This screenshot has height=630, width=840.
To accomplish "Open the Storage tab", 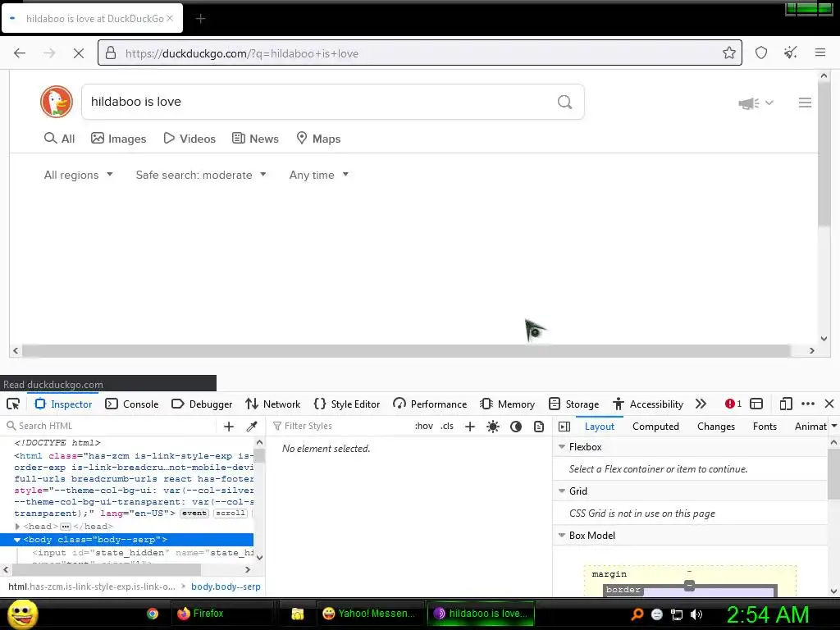I will 573,404.
